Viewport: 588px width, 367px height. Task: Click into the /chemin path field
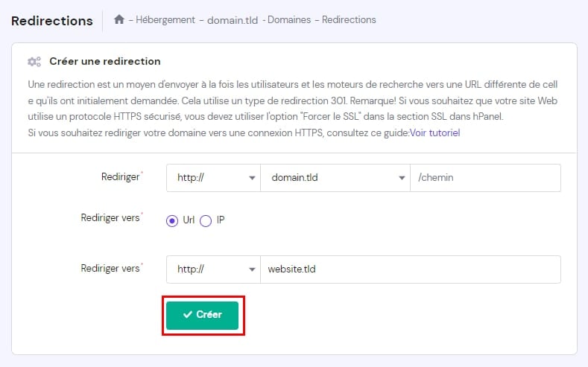point(485,178)
